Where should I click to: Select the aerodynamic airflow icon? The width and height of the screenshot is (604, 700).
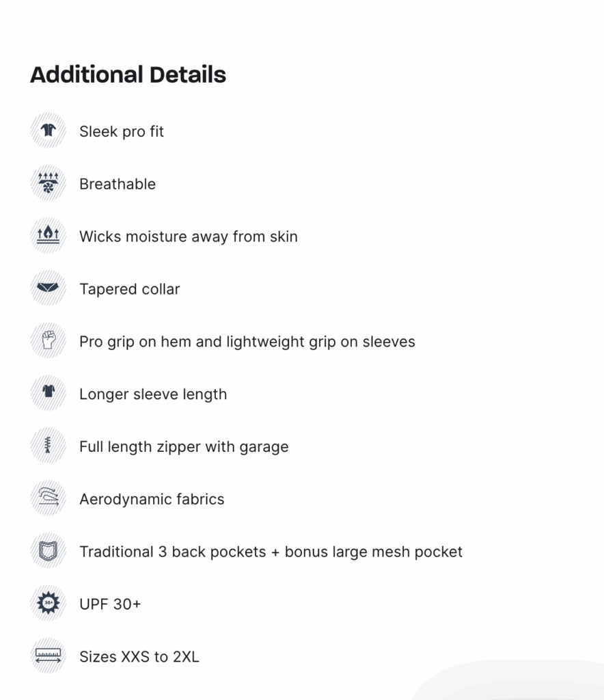49,498
